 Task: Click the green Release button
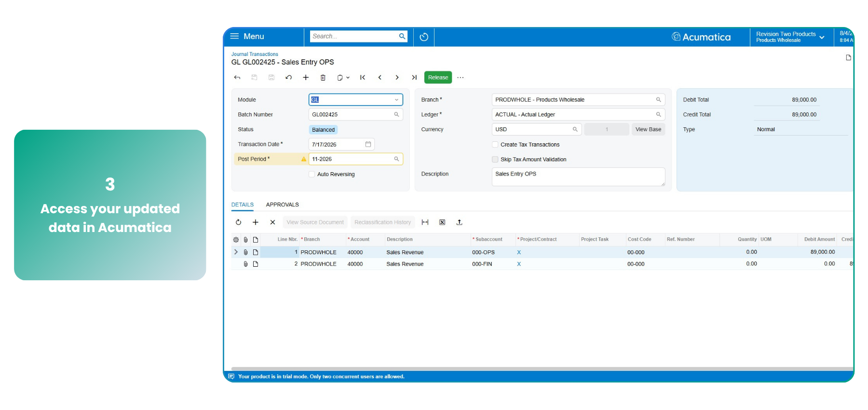pos(438,77)
